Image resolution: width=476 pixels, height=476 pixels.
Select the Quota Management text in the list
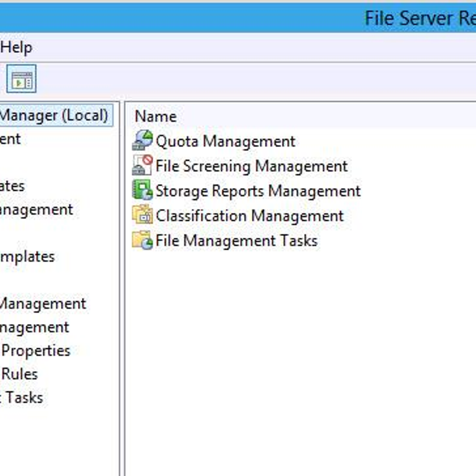click(x=225, y=141)
